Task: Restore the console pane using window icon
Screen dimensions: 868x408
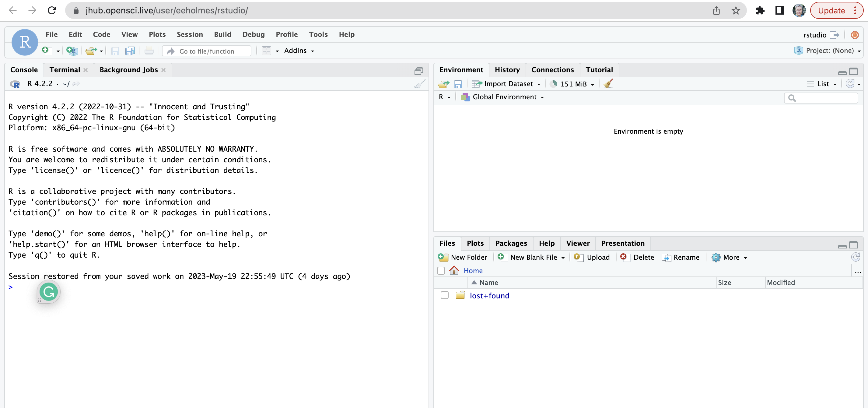Action: (x=418, y=71)
